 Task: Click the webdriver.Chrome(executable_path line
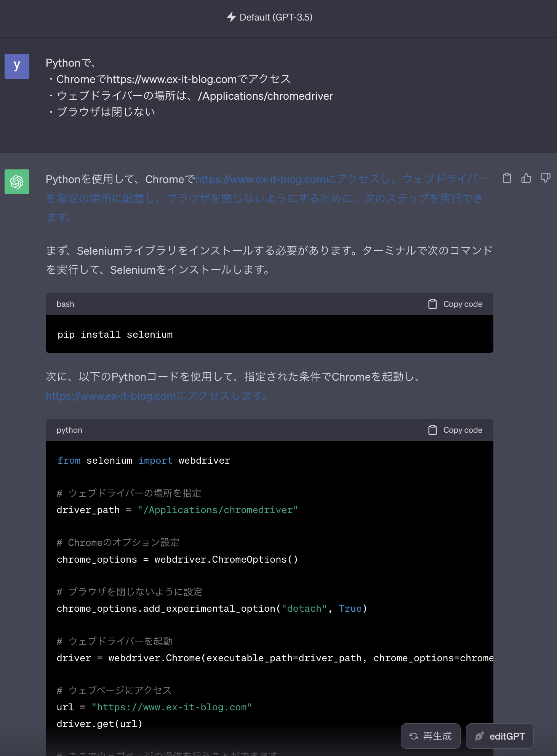click(275, 658)
